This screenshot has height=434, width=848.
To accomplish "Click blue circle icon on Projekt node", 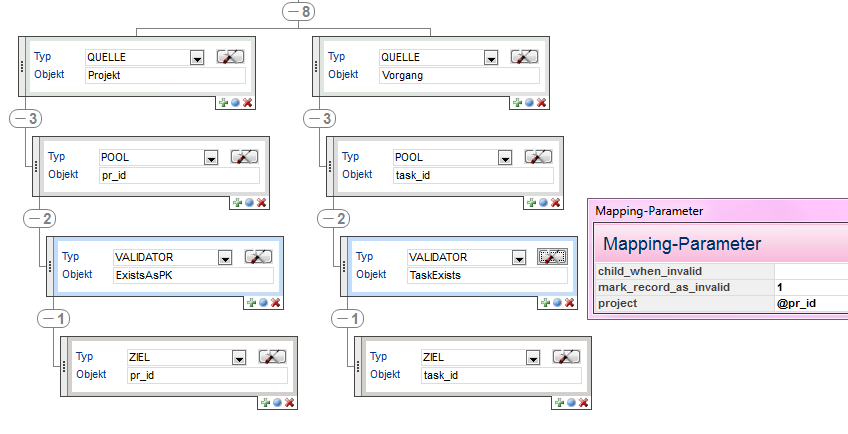I will (x=235, y=103).
